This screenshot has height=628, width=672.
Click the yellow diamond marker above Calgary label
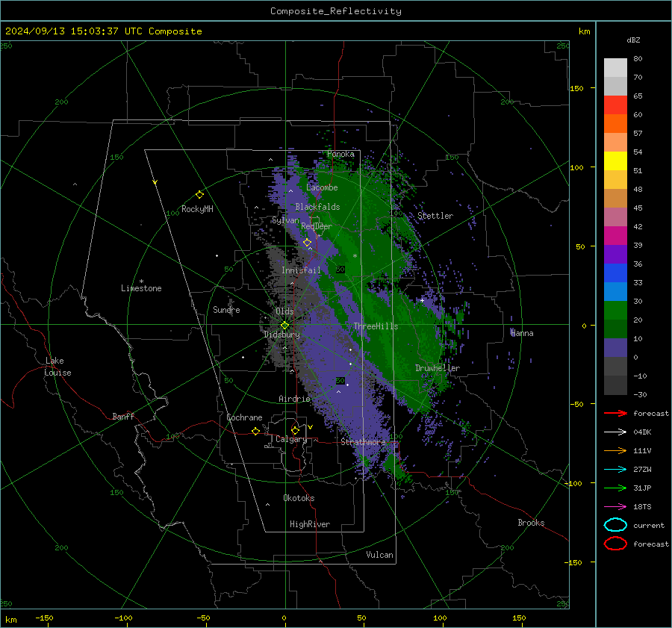click(295, 430)
